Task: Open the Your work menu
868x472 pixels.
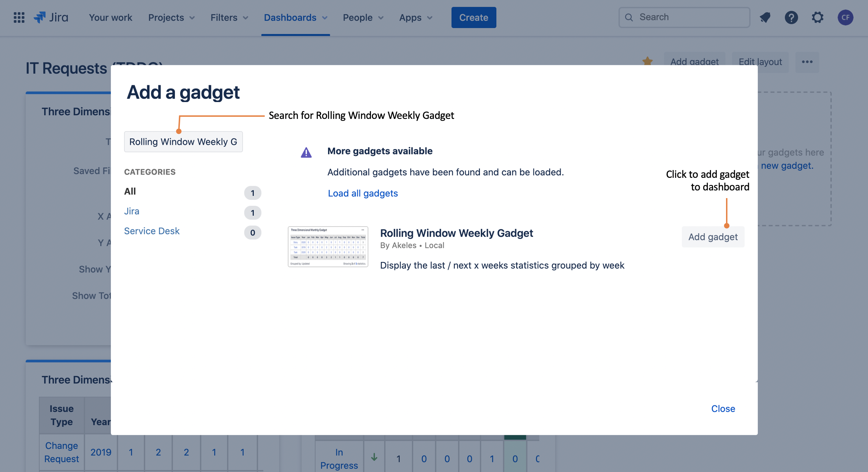Action: click(x=110, y=17)
